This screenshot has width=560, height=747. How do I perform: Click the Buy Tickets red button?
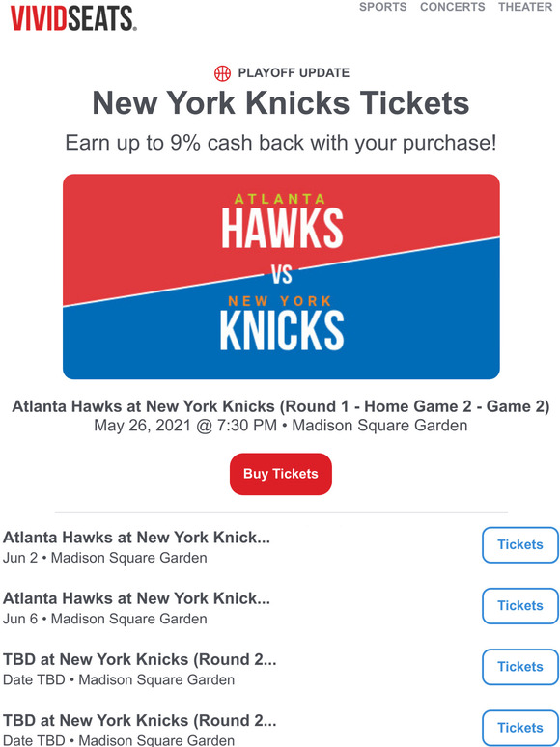281,474
